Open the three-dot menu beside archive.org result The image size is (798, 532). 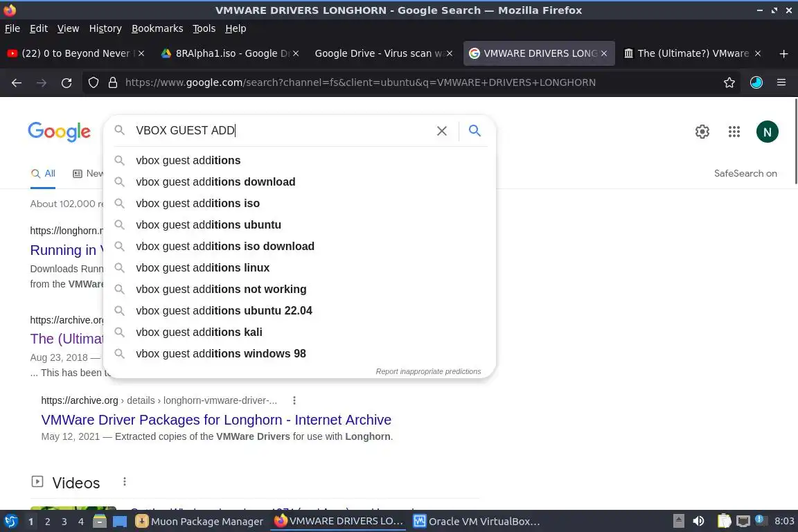coord(294,400)
